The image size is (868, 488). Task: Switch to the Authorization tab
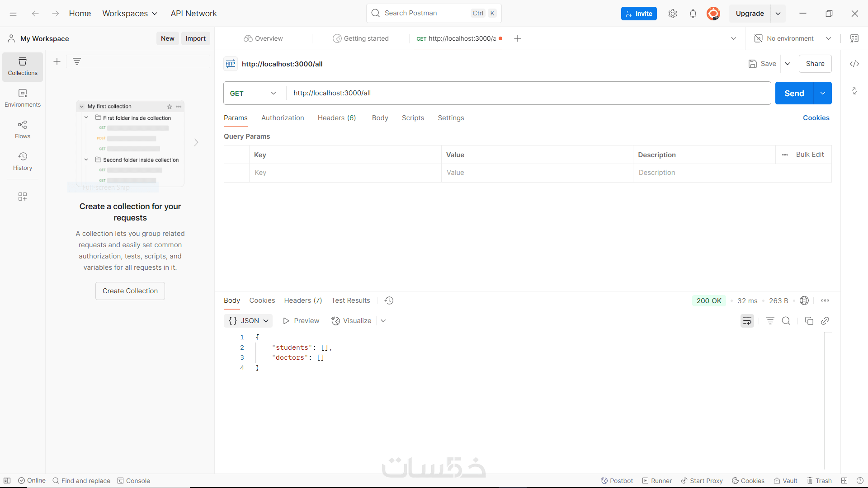(283, 118)
